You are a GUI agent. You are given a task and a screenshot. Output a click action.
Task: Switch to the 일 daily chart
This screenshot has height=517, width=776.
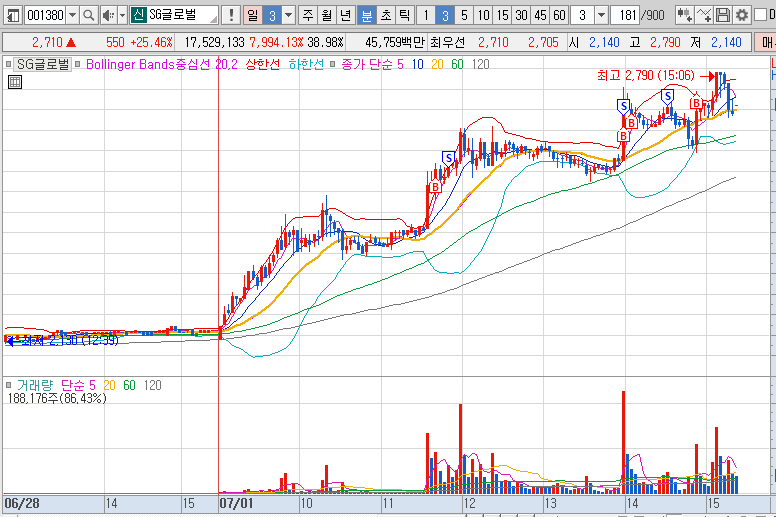click(253, 15)
